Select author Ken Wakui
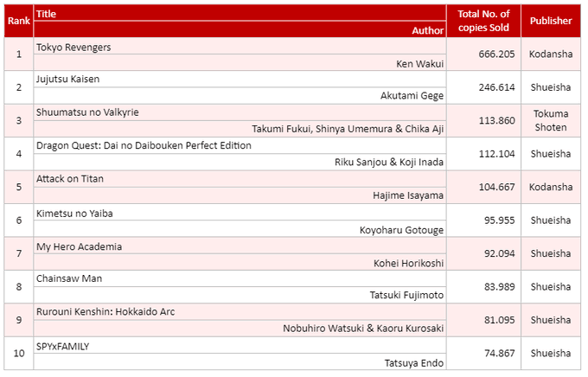This screenshot has width=588, height=377. tap(419, 64)
